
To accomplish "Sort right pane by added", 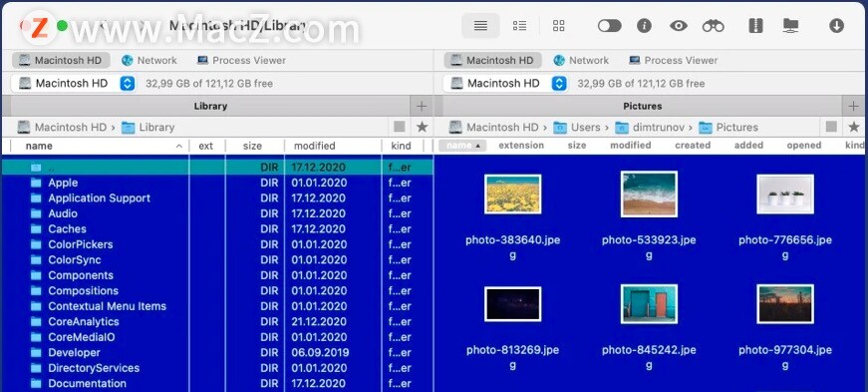I will coord(748,146).
